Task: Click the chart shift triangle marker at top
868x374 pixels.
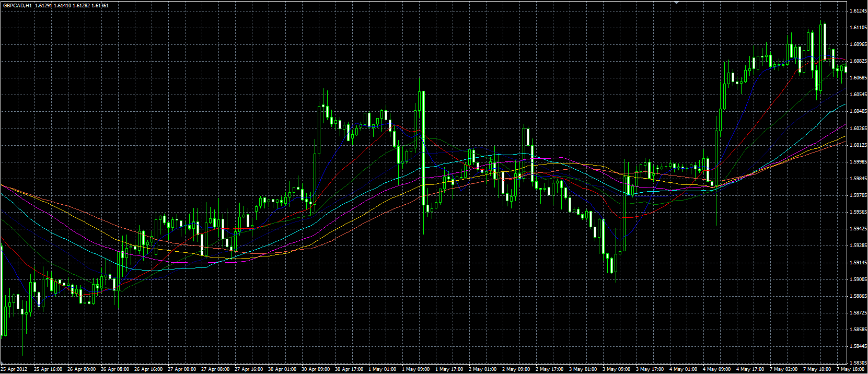Action: point(677,2)
